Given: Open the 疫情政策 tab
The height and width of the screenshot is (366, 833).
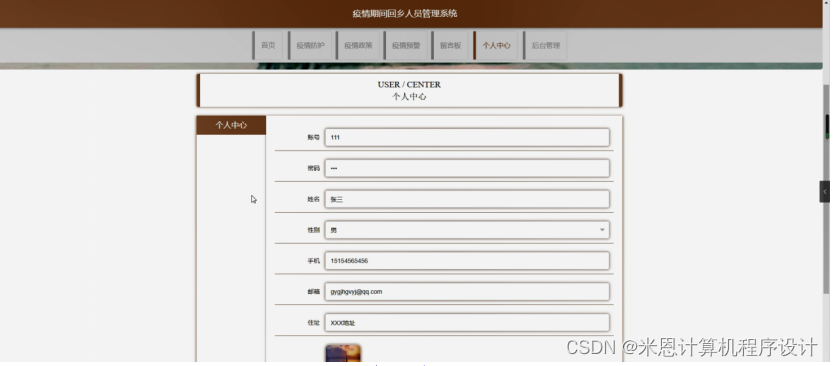Looking at the screenshot, I should tap(358, 46).
